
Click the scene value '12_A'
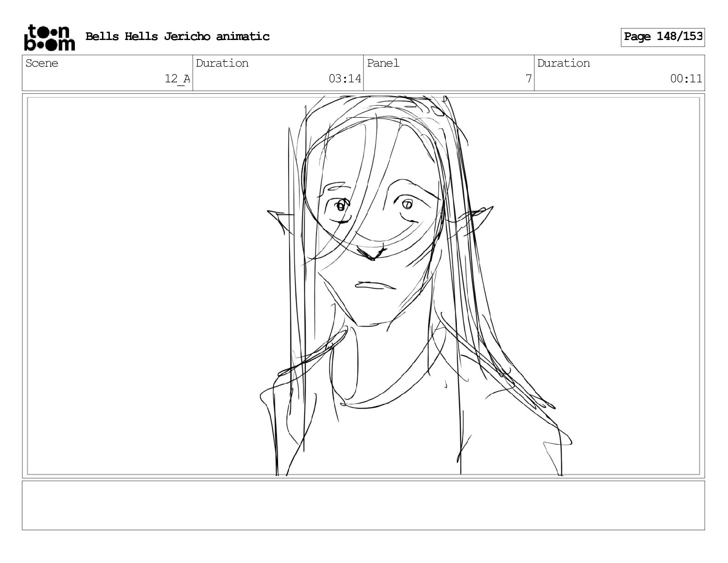pos(177,79)
